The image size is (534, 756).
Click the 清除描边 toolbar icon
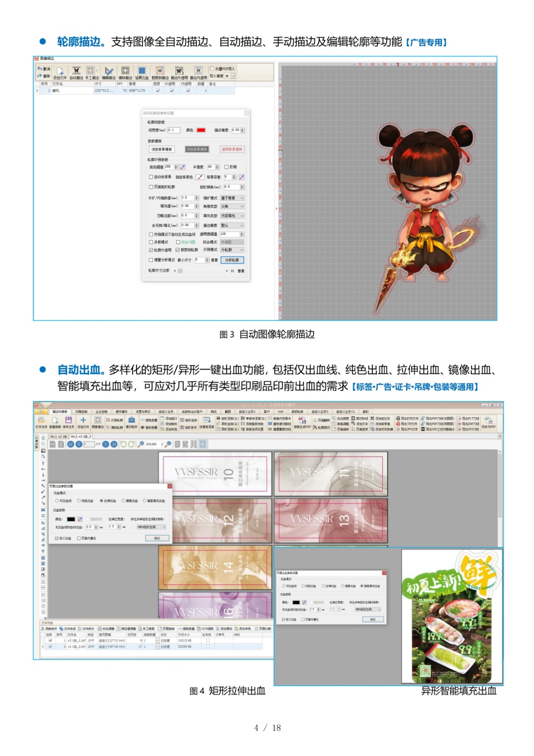point(125,72)
